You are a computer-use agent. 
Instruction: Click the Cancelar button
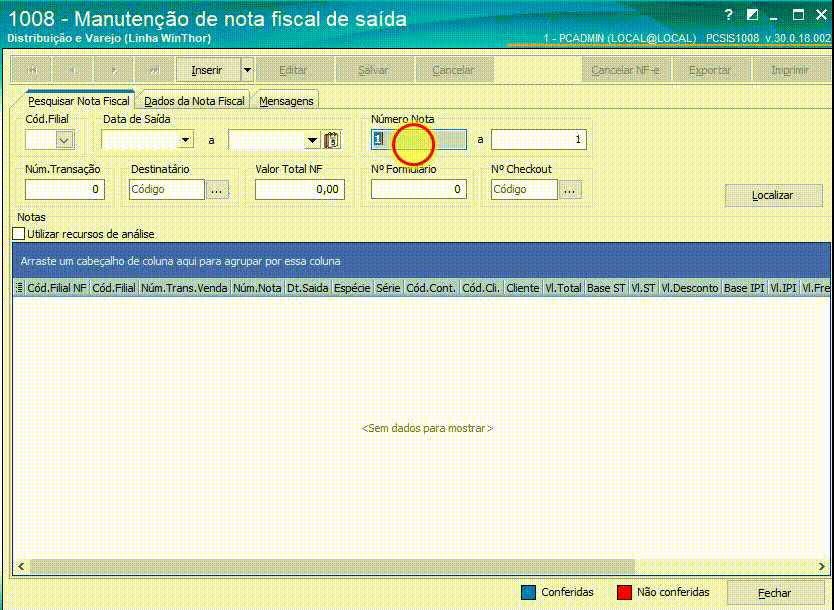[x=453, y=70]
